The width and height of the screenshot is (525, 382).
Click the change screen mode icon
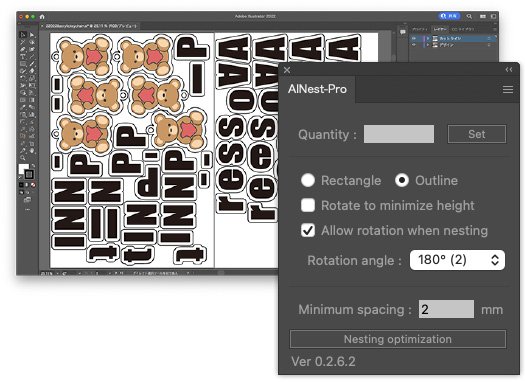point(27,200)
